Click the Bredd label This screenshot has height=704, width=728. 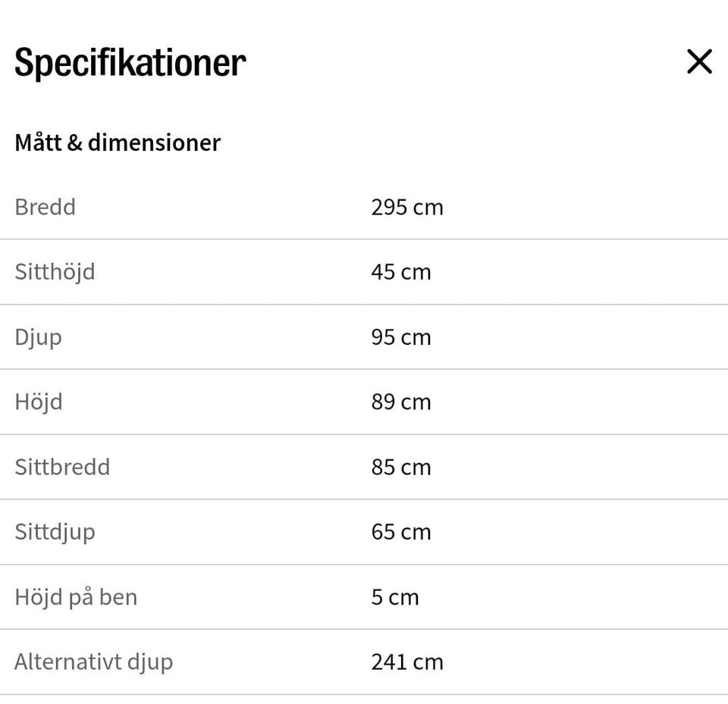tap(45, 207)
